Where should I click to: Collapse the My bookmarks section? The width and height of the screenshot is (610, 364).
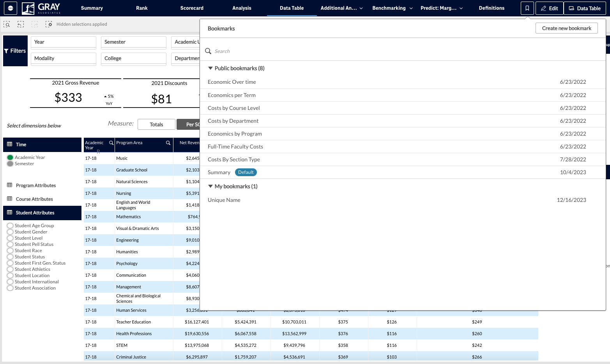click(x=210, y=186)
